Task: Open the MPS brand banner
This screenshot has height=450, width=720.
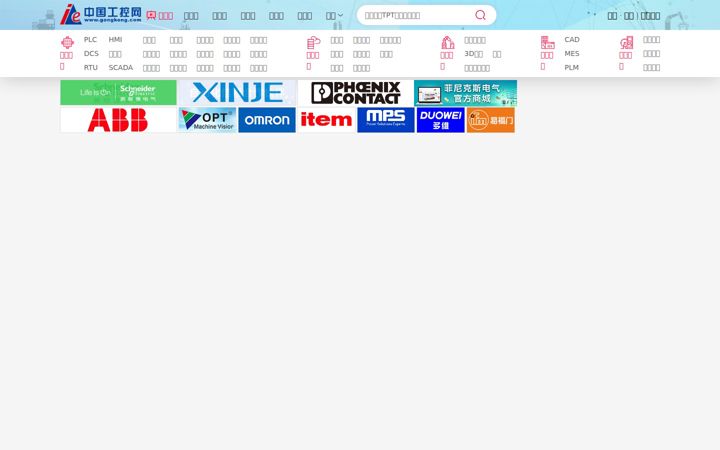Action: [x=386, y=120]
